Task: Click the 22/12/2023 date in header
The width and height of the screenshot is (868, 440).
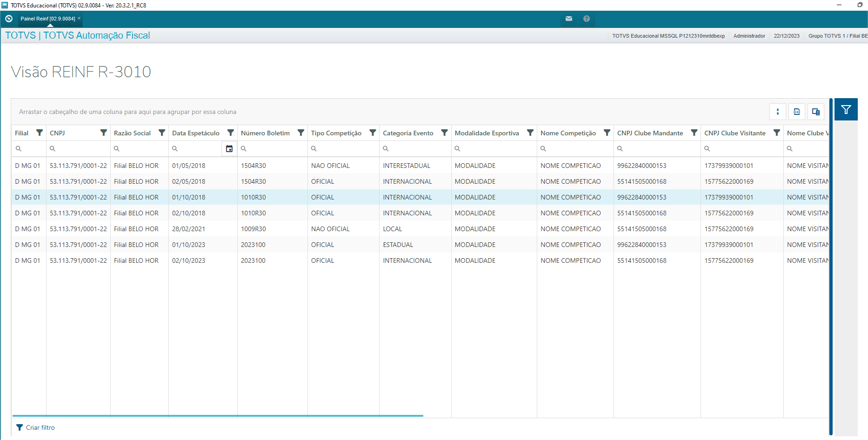Action: [787, 36]
